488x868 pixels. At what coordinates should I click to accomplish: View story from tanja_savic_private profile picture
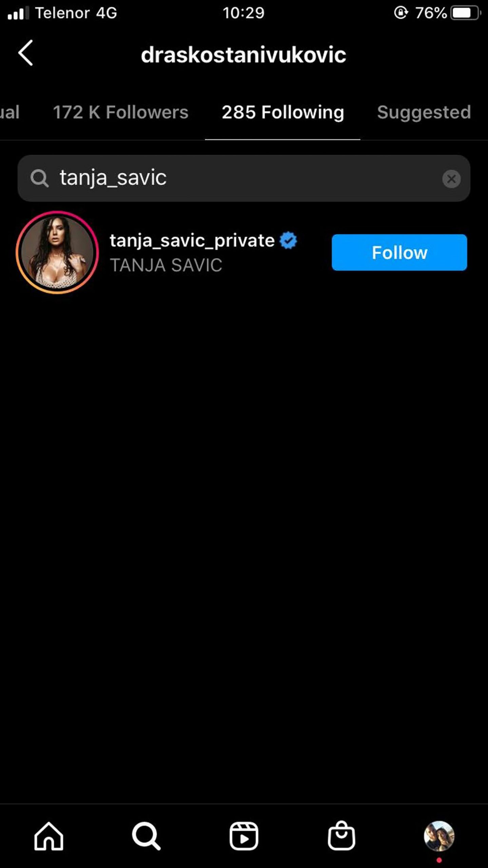57,252
